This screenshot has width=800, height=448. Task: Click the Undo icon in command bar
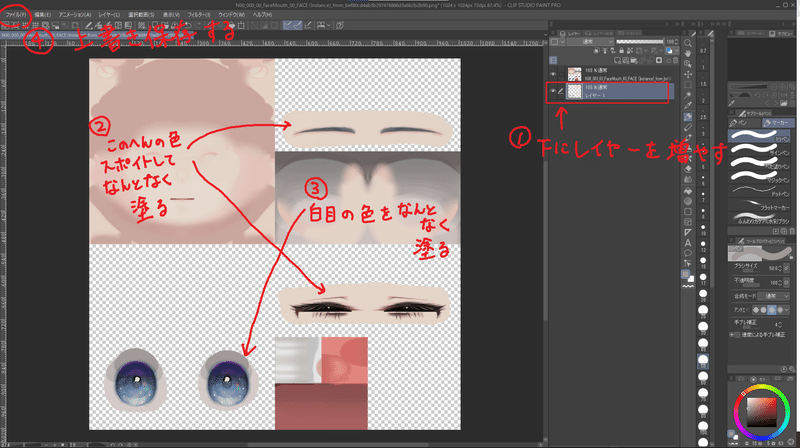click(188, 25)
